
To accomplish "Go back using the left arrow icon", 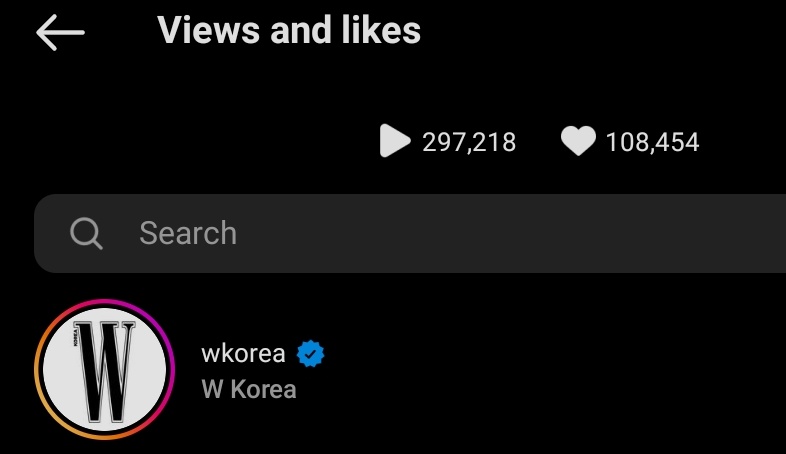I will point(61,33).
